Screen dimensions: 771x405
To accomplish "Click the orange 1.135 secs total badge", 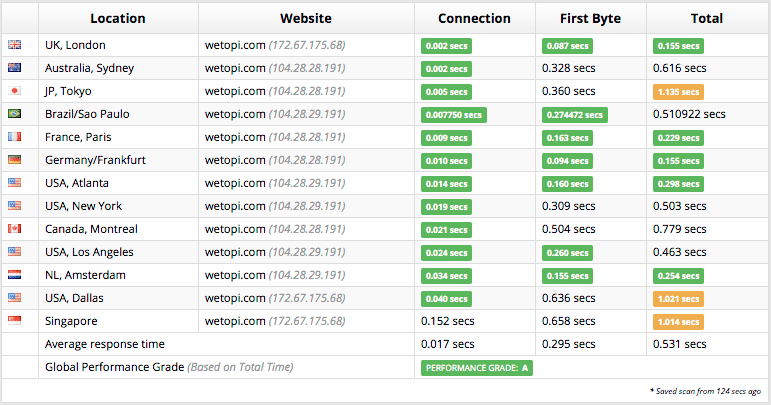I will (x=678, y=92).
